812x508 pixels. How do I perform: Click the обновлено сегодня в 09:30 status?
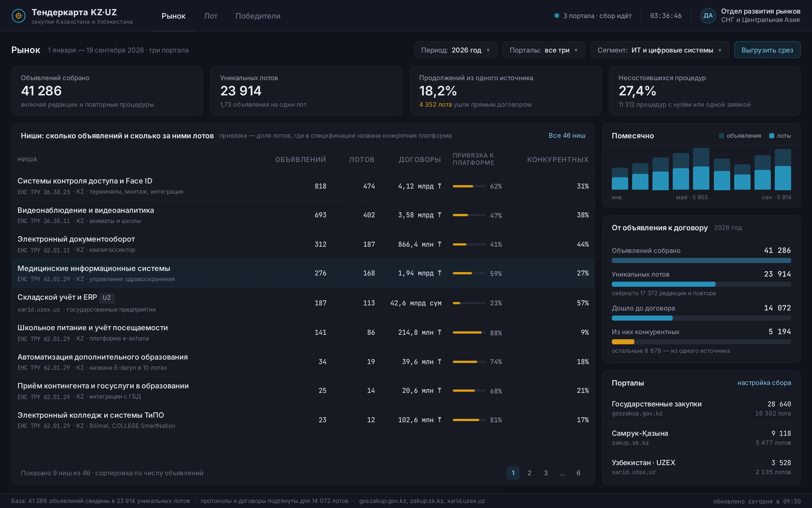[757, 501]
